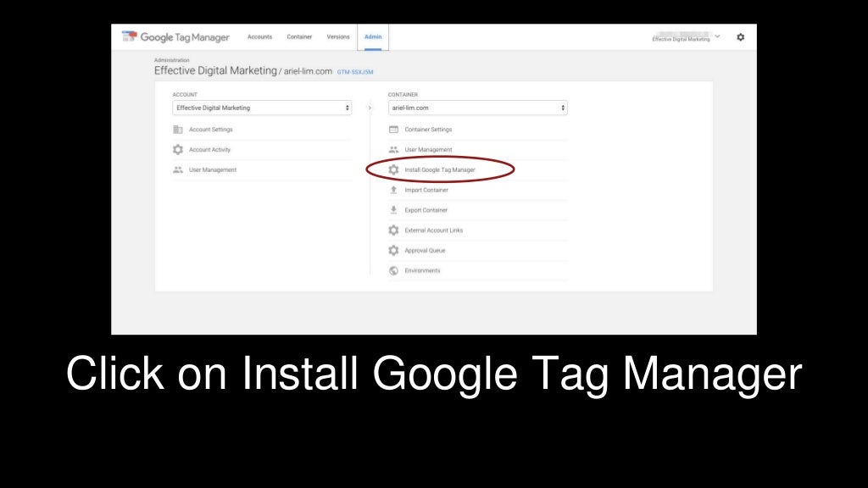Viewport: 868px width, 488px height.
Task: Open Import Container
Action: pos(426,190)
